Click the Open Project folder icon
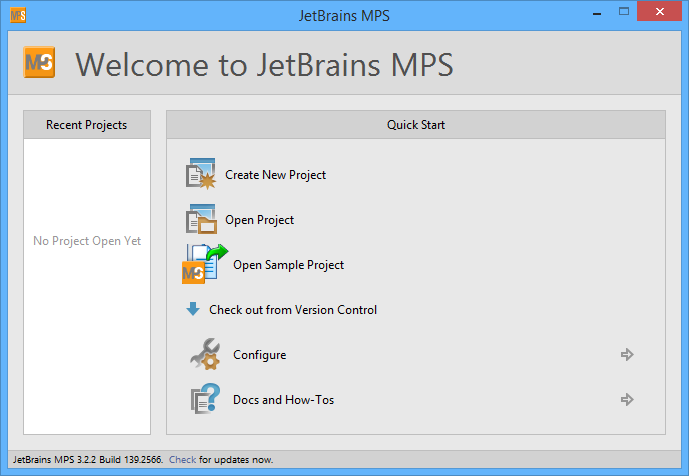 point(201,220)
